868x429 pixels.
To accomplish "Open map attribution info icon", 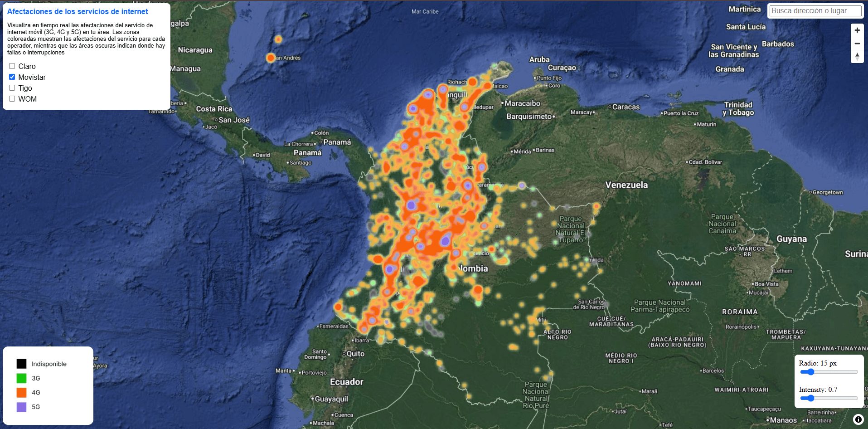I will 858,419.
